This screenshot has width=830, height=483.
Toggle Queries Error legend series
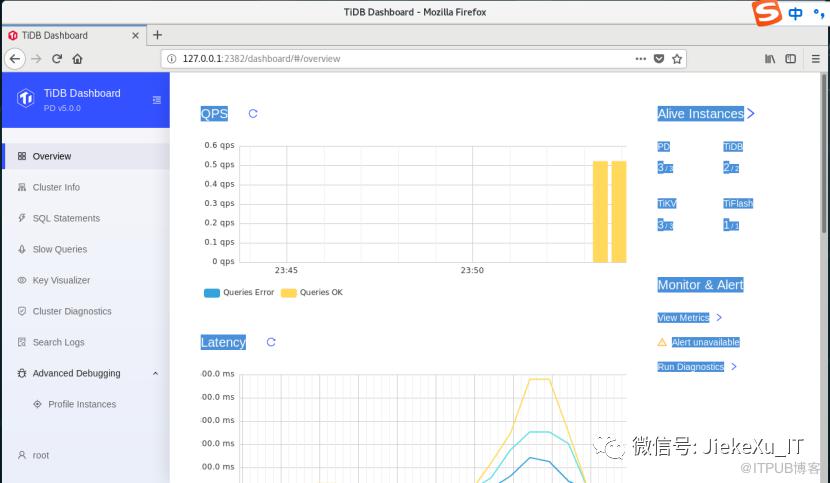(237, 293)
